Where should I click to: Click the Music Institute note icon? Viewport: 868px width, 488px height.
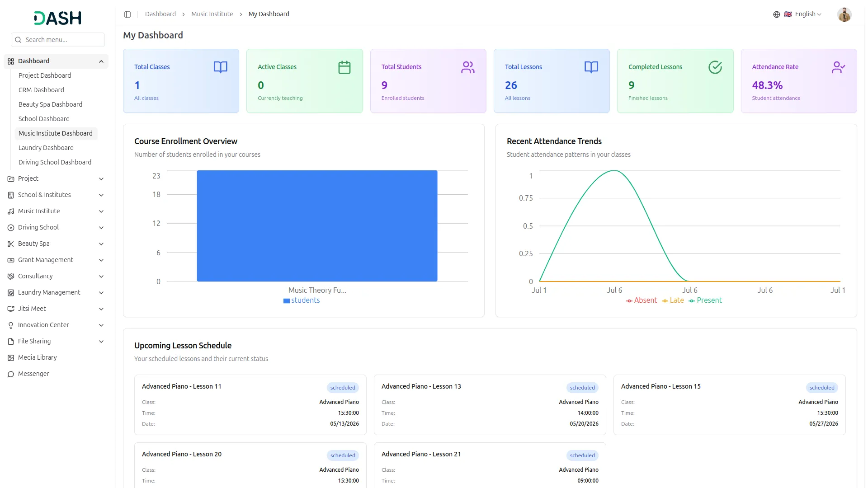11,211
